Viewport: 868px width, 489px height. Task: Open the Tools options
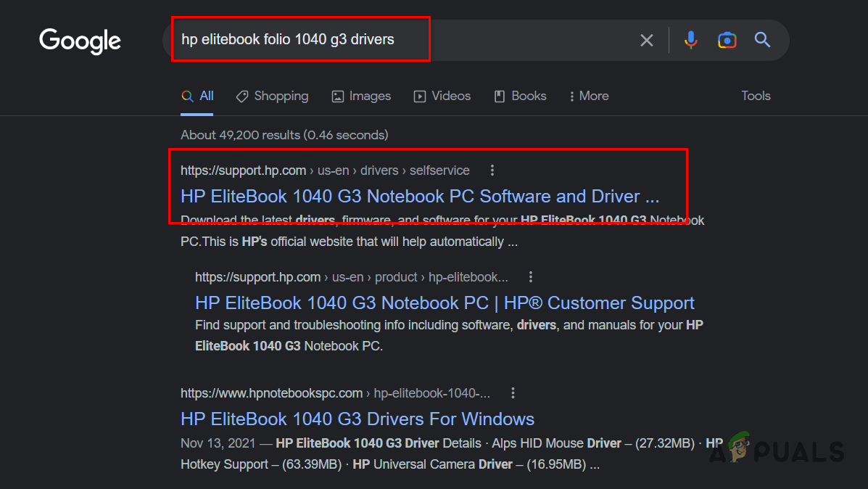756,96
